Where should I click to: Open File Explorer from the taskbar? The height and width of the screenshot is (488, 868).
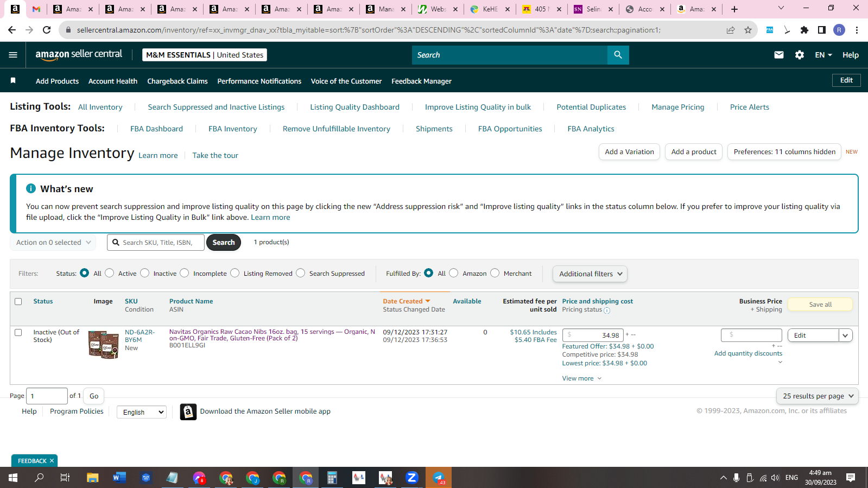pos(93,478)
